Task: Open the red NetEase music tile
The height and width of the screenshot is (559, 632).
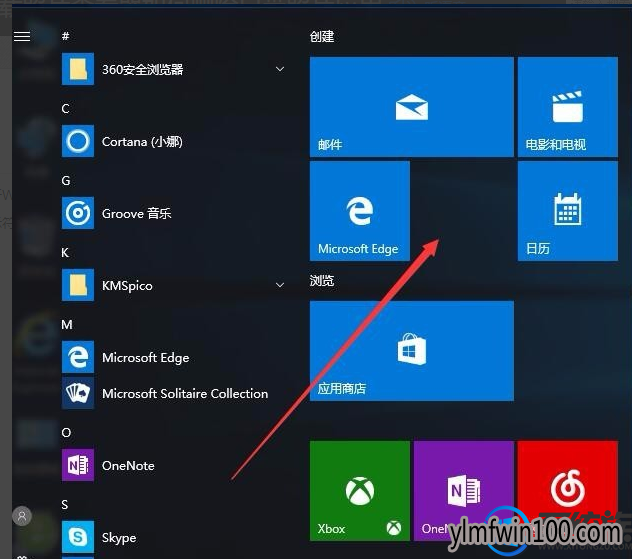Action: [568, 490]
